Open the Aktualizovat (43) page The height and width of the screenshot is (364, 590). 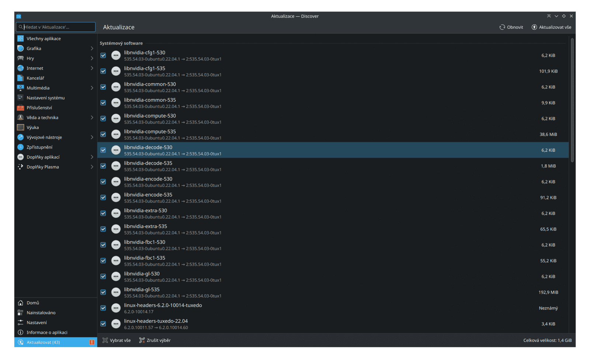pos(56,342)
